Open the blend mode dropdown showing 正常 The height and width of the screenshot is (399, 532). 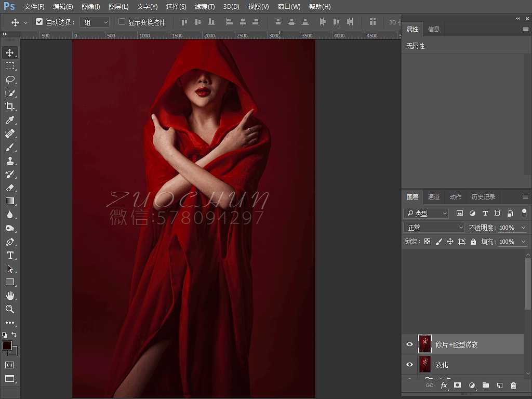[434, 227]
